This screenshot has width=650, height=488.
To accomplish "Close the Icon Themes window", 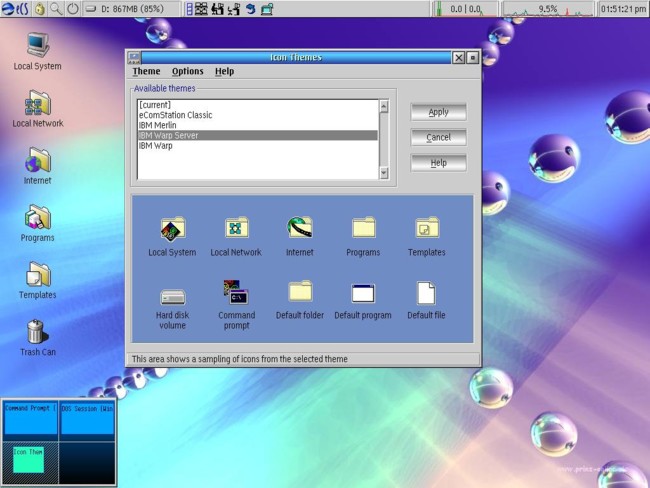I will coord(458,58).
